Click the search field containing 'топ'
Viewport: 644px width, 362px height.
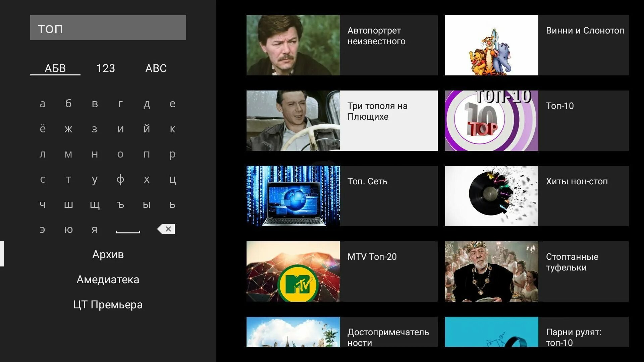108,28
